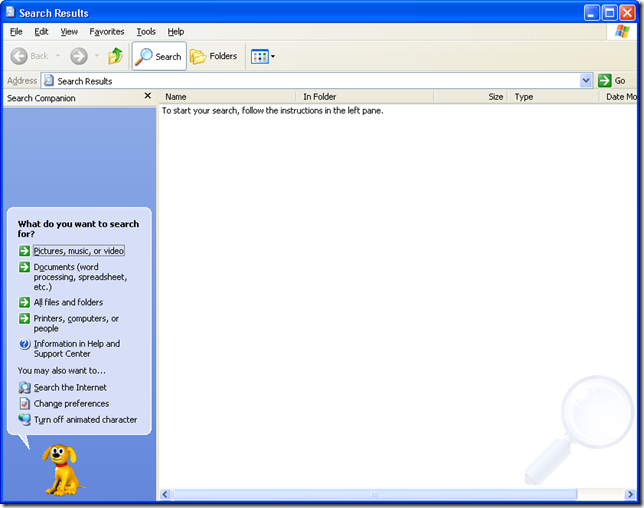Open the Tools menu
The height and width of the screenshot is (508, 644).
146,32
